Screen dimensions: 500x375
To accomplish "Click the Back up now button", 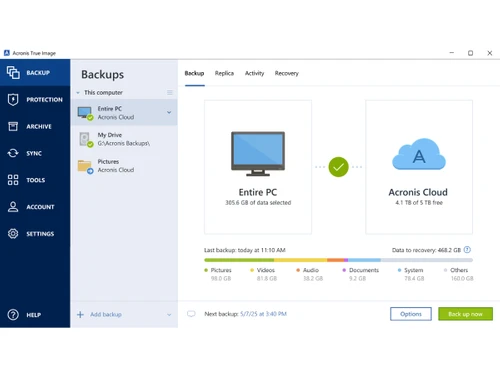I will click(465, 314).
